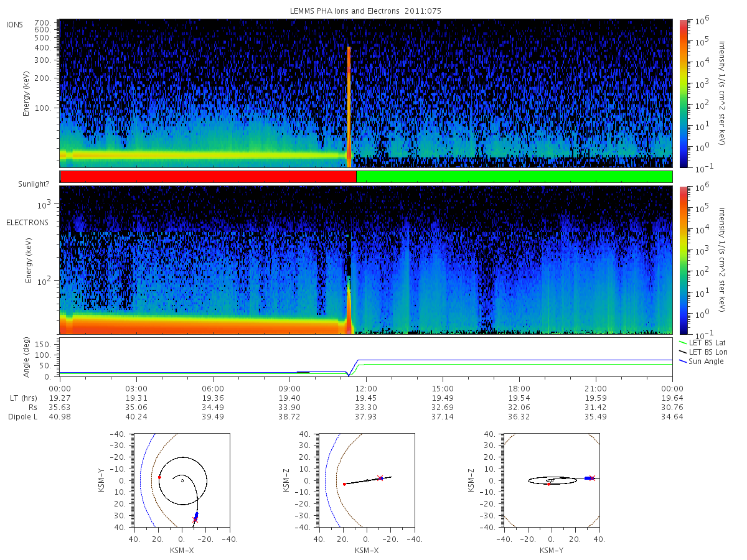This screenshot has width=747, height=560.
Task: Click inside the angle line plot panel
Action: [x=366, y=357]
